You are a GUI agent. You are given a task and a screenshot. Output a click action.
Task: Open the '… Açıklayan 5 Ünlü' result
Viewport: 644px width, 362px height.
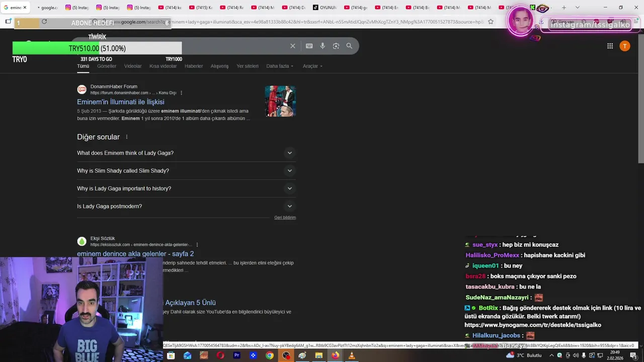pyautogui.click(x=190, y=303)
